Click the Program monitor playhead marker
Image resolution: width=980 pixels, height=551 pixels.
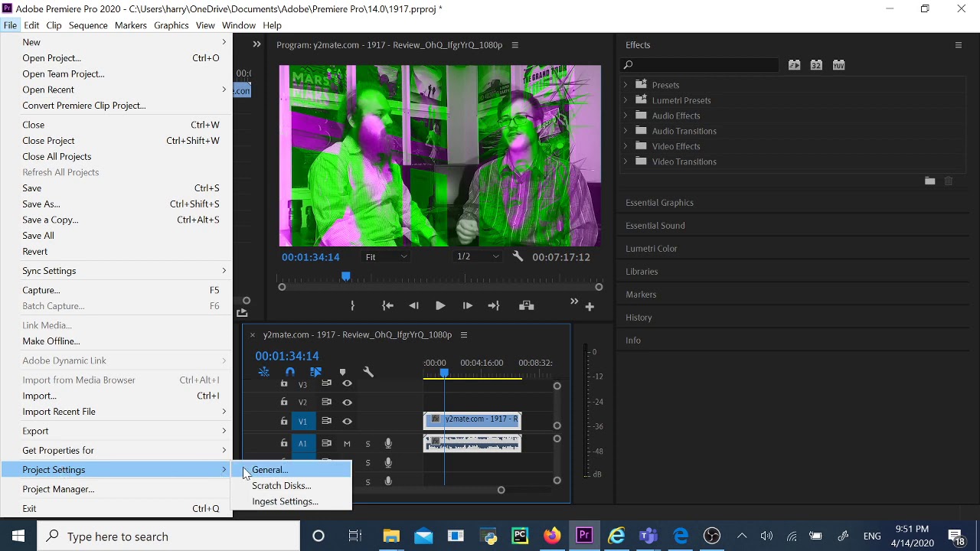(346, 276)
